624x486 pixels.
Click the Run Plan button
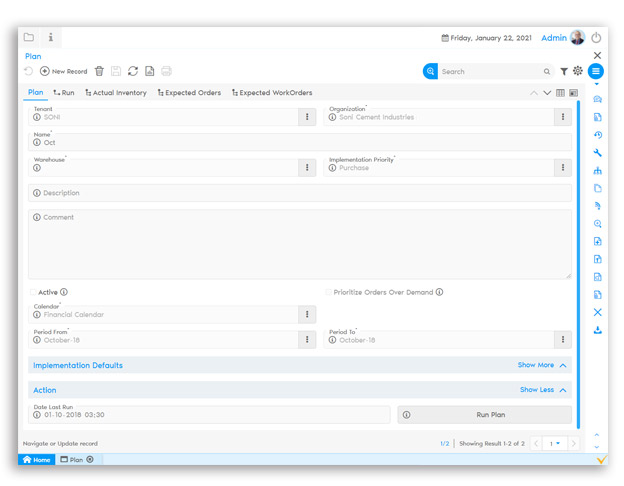coord(484,414)
